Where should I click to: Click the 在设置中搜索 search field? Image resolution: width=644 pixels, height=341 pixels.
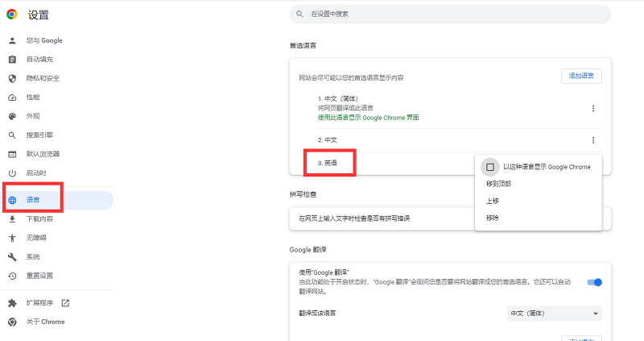(x=451, y=14)
